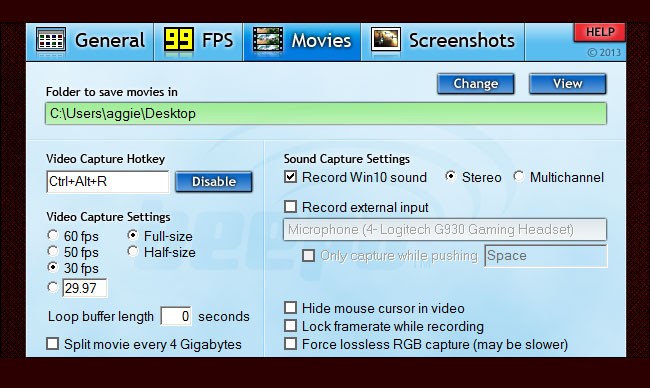
Task: Click View to open movies folder
Action: (568, 84)
